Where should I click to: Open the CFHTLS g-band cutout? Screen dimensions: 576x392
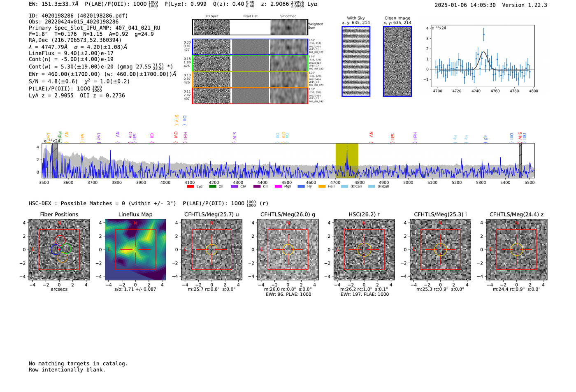[x=288, y=250]
